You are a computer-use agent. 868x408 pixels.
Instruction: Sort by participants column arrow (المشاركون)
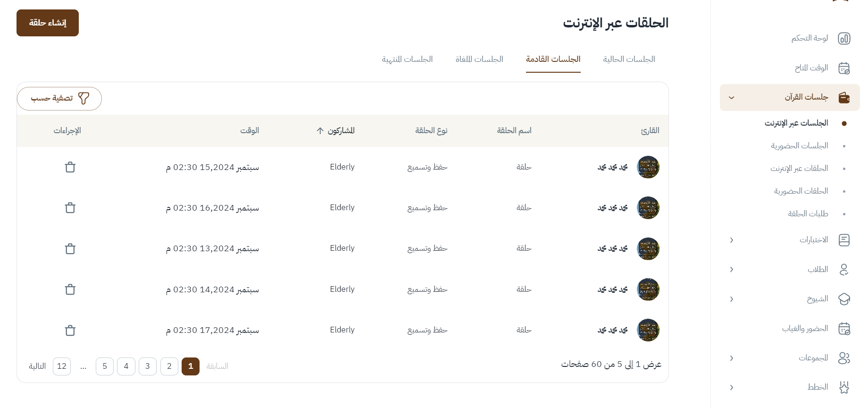320,131
